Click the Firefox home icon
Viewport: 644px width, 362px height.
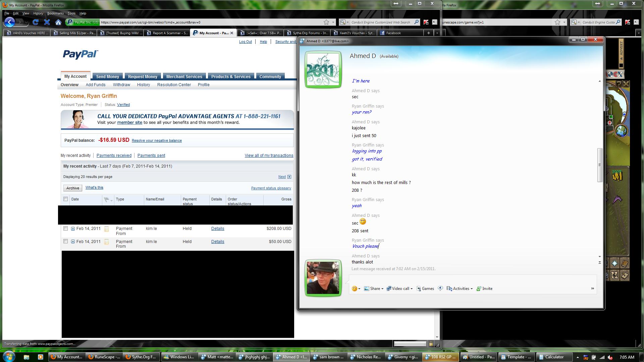(x=58, y=22)
